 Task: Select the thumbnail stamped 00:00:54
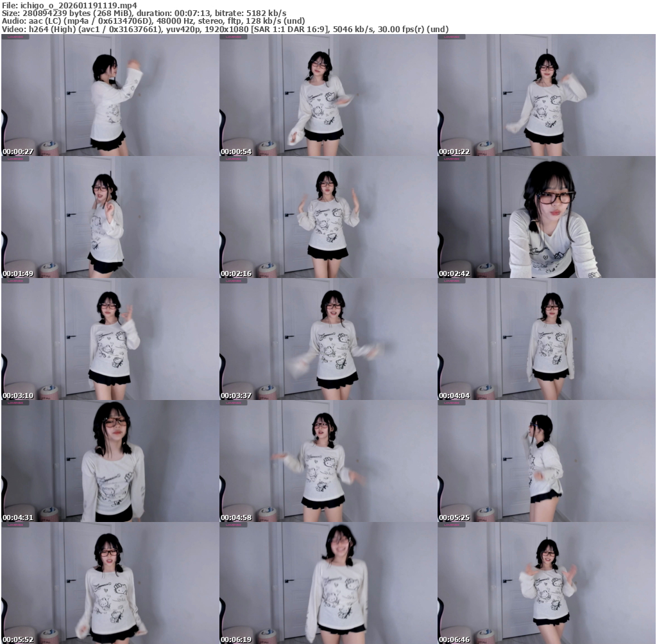[x=328, y=95]
